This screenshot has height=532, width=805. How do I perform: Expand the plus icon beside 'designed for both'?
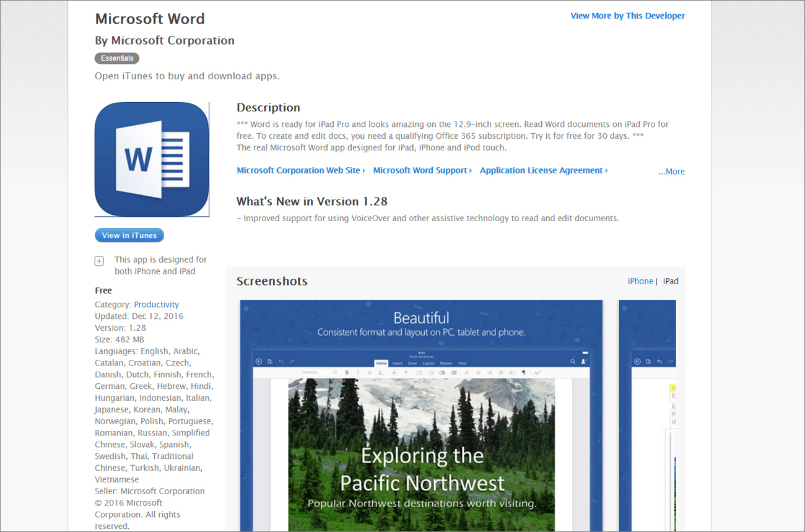(99, 261)
